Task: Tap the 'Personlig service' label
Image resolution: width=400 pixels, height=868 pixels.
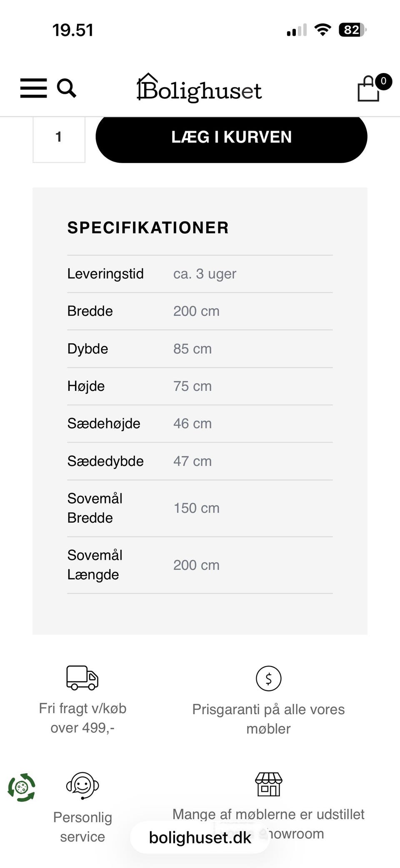Action: tap(82, 827)
